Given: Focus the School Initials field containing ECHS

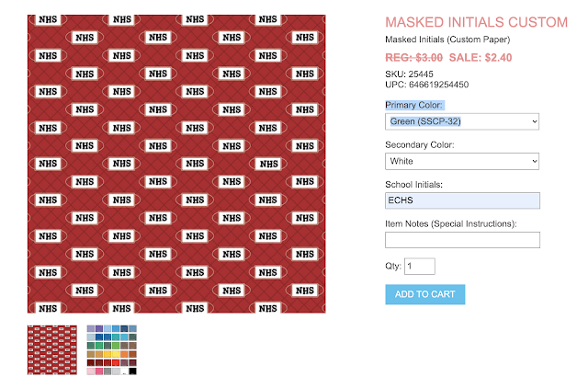Looking at the screenshot, I should [462, 200].
